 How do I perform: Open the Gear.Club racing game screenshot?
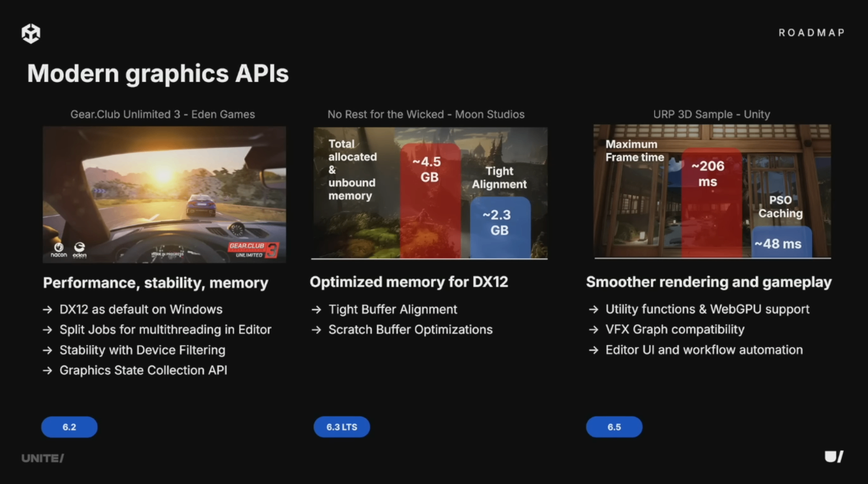(x=164, y=195)
